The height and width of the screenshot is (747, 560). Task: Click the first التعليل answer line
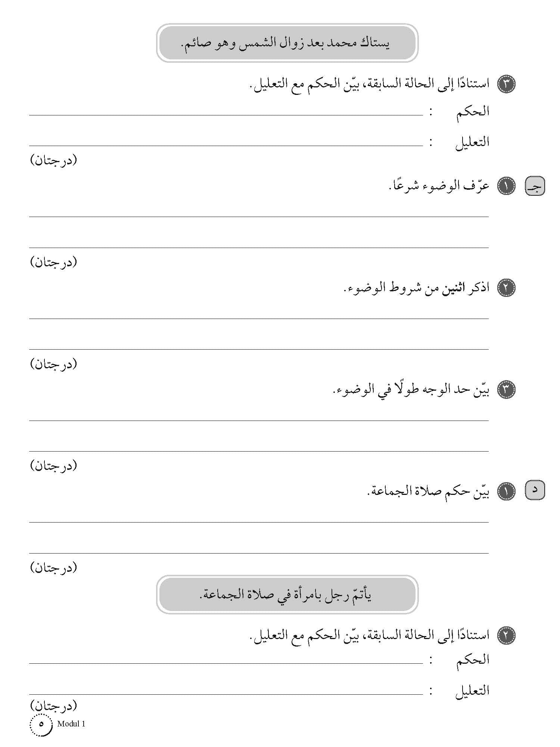click(226, 146)
